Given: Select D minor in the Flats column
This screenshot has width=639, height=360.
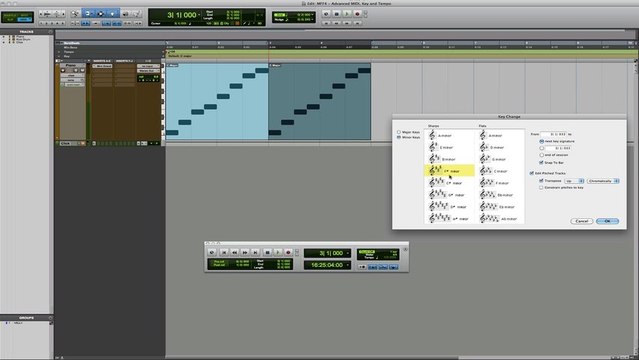Looking at the screenshot, I should point(500,147).
